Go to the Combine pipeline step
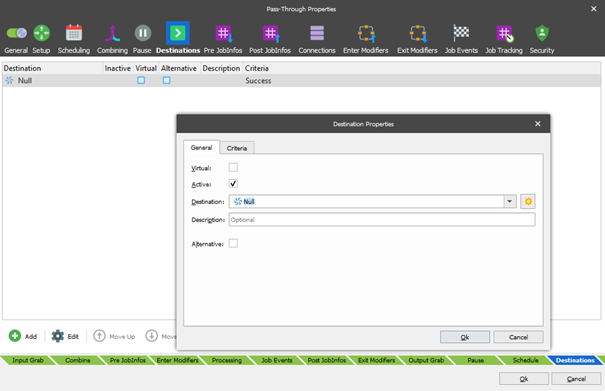The height and width of the screenshot is (391, 605). click(78, 361)
